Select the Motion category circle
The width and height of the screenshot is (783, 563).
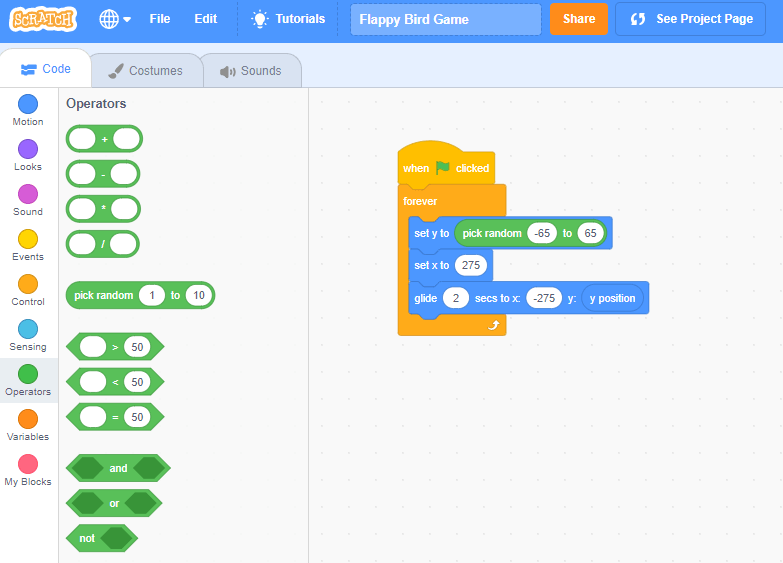[x=28, y=104]
